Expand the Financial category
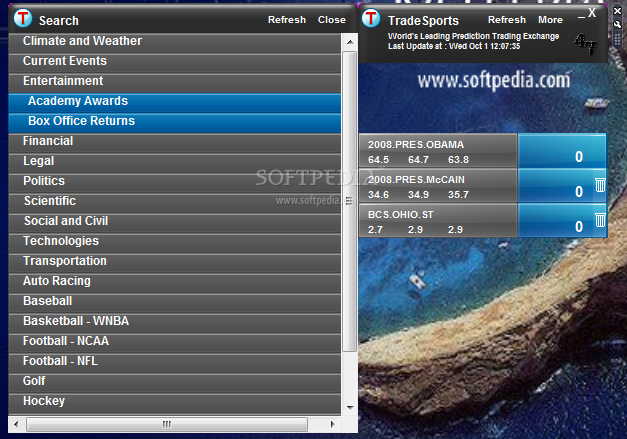Screen dimensions: 627x439 [175, 143]
